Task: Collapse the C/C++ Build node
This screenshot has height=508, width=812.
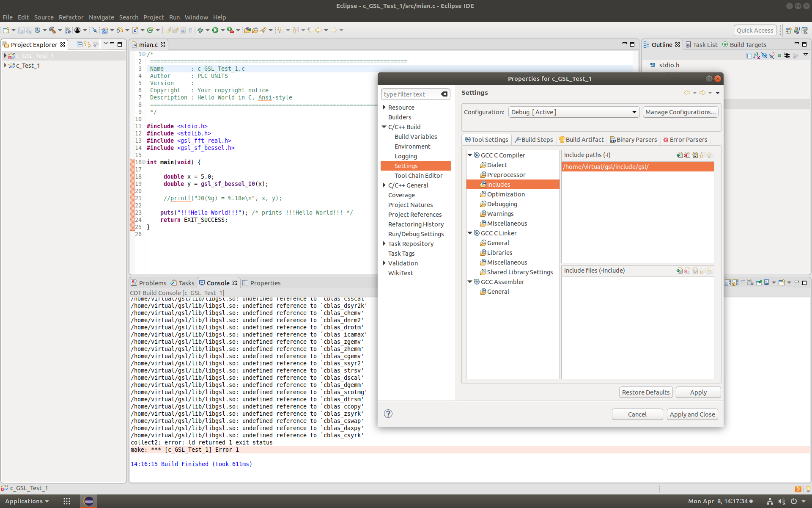Action: click(384, 127)
